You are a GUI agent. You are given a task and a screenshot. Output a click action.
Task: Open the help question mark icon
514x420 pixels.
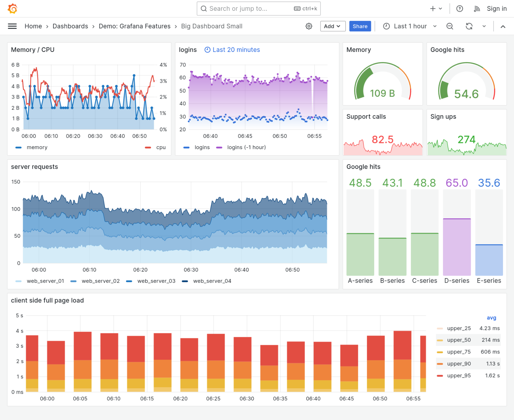click(x=459, y=9)
